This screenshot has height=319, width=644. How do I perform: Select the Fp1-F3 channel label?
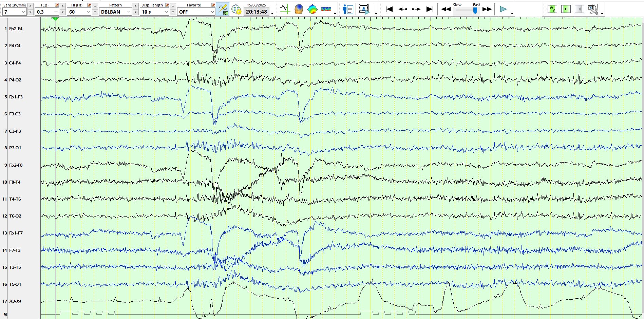click(x=16, y=97)
